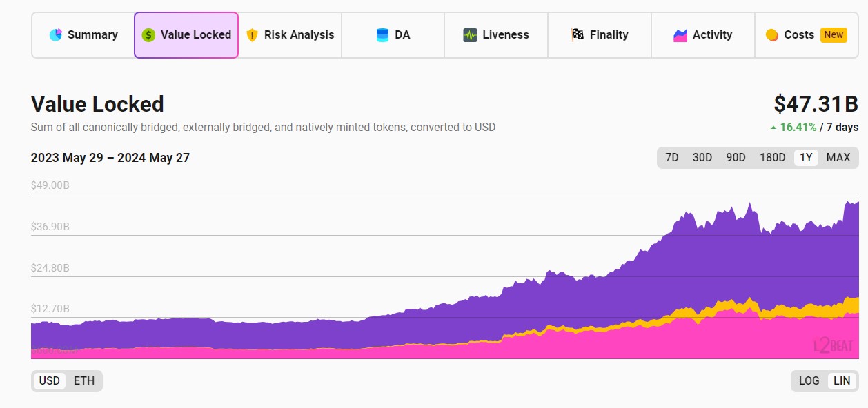Select the area chart icon beside Activity

point(680,34)
